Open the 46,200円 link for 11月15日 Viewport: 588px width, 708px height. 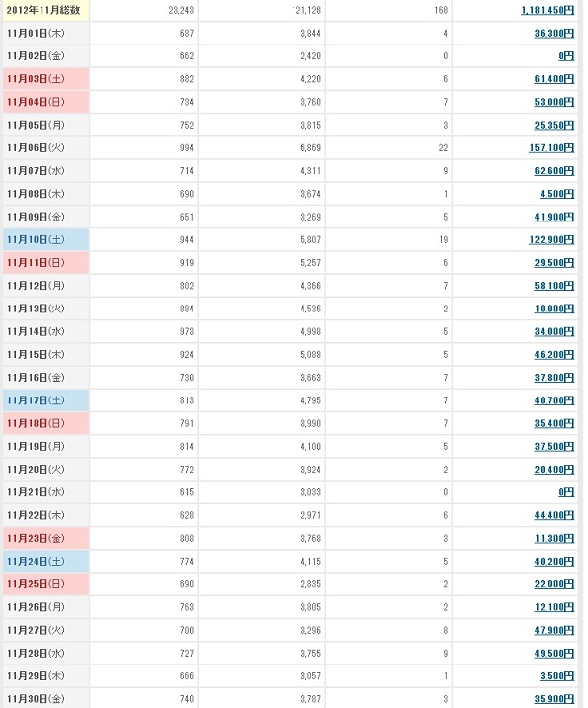[x=554, y=355]
